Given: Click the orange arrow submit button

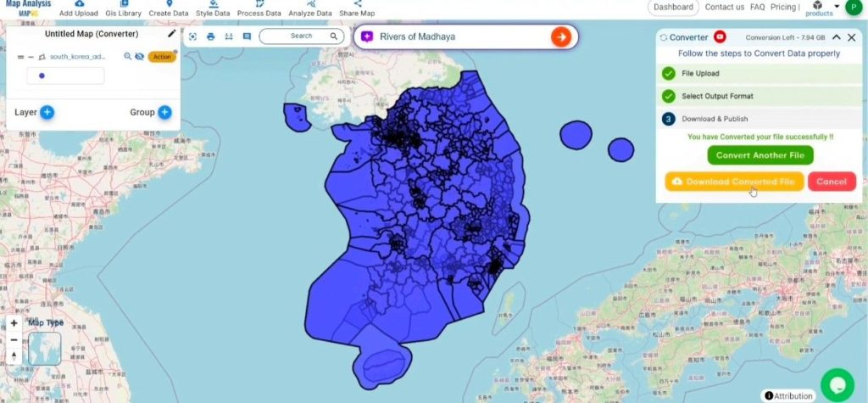Looking at the screenshot, I should coord(561,37).
